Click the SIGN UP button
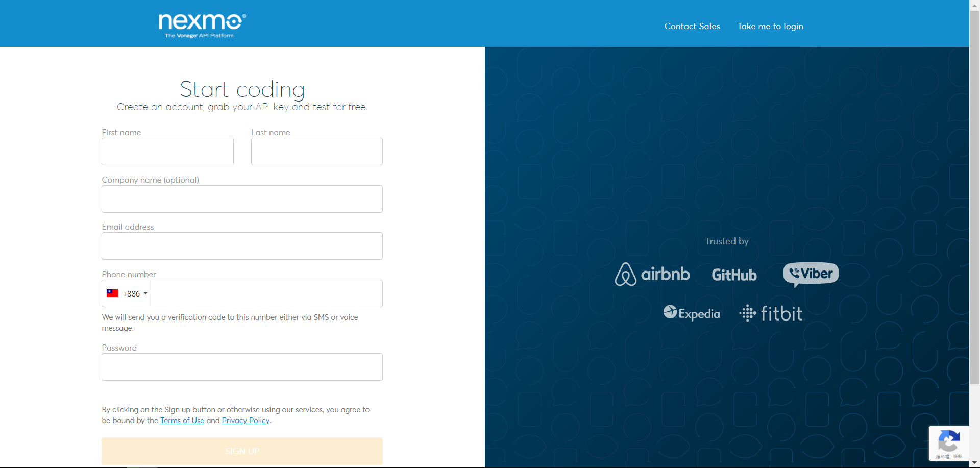980x468 pixels. [x=242, y=451]
